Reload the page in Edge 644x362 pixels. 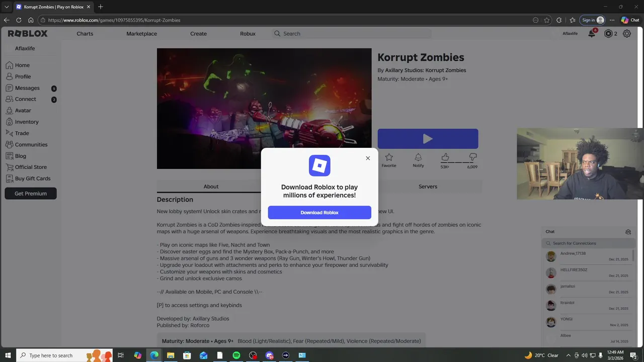click(x=19, y=20)
